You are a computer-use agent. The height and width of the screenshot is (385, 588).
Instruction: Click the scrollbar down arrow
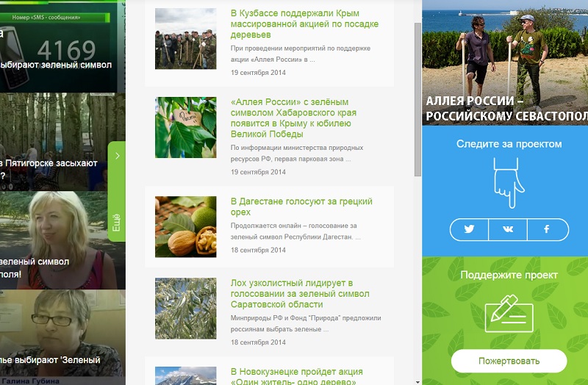417,382
